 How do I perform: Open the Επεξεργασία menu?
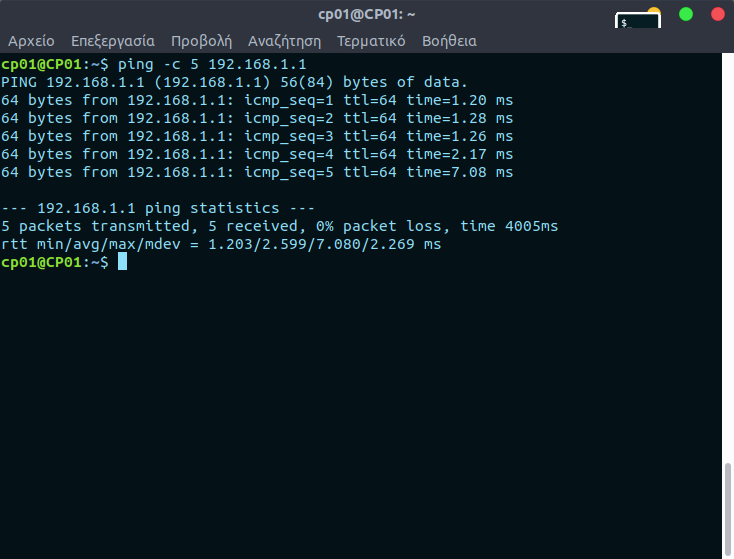[x=112, y=41]
